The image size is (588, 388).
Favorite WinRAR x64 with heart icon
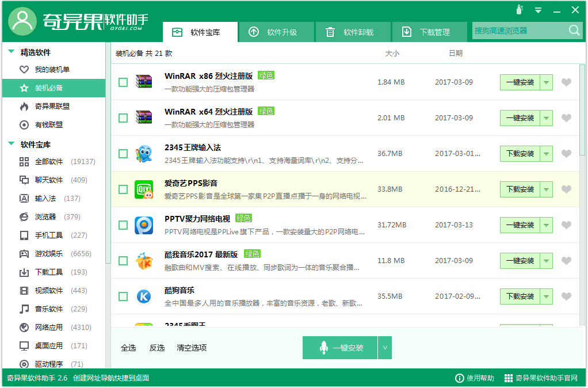(x=566, y=118)
